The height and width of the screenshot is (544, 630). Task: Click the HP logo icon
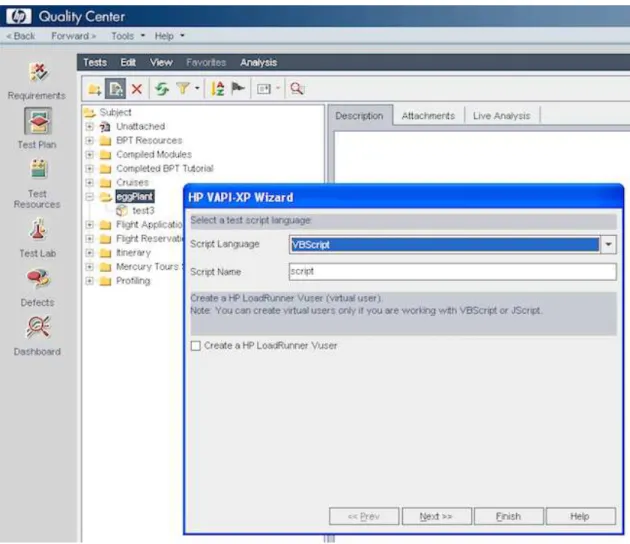coord(18,16)
